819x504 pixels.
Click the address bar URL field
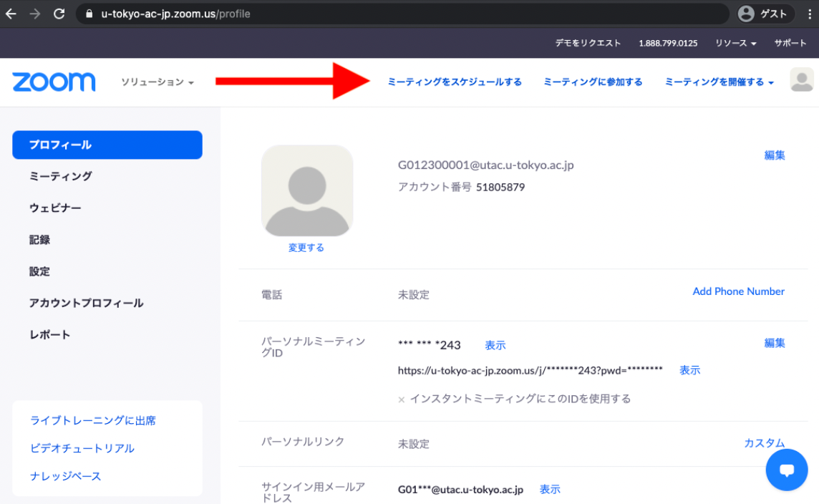[402, 14]
